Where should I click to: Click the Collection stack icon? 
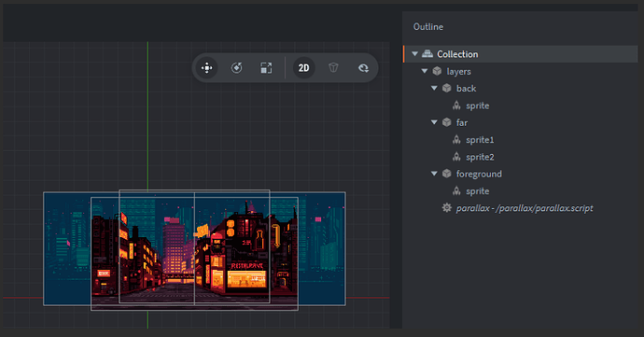click(427, 54)
